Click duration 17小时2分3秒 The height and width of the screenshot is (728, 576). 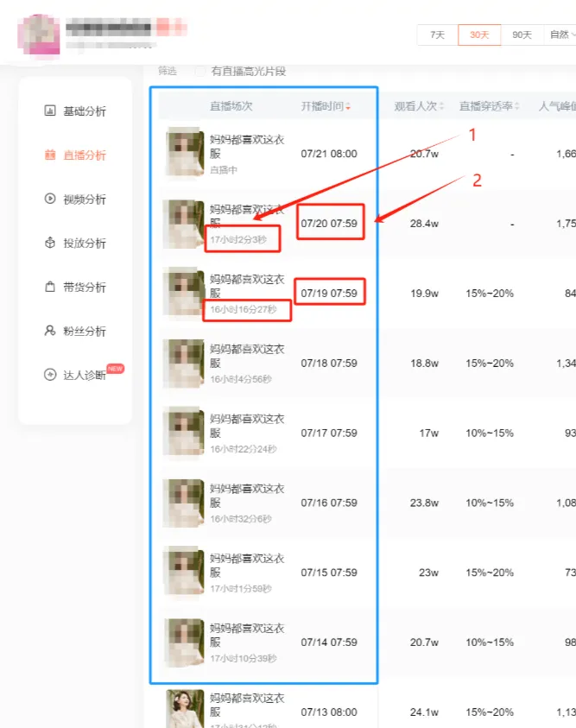pos(238,239)
